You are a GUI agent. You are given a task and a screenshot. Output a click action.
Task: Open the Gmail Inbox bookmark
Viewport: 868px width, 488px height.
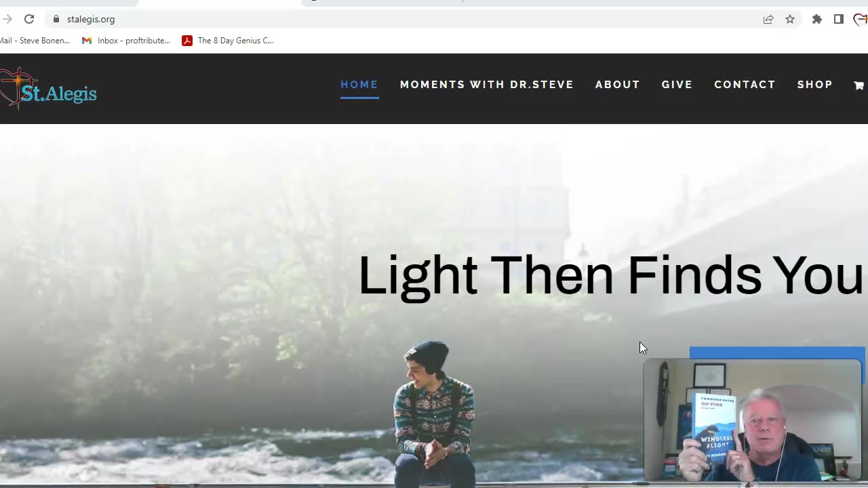125,41
